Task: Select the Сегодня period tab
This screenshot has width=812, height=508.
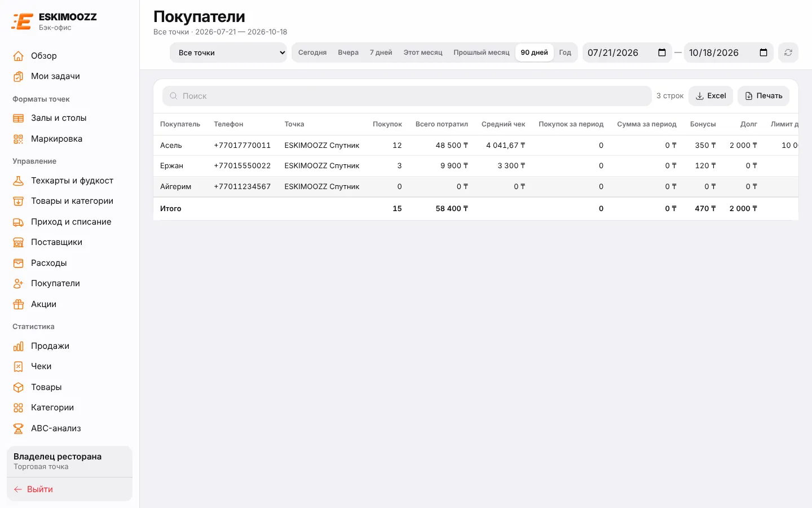Action: pos(312,52)
